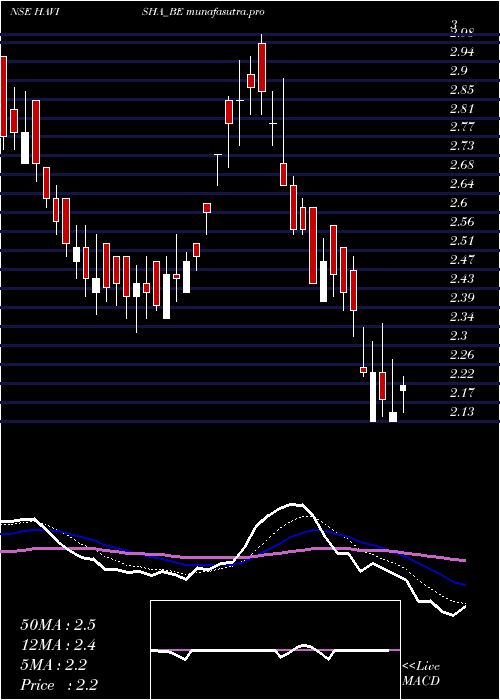The height and width of the screenshot is (700, 500).
Task: Select the 2.26 price axis label
Action: pos(462,355)
